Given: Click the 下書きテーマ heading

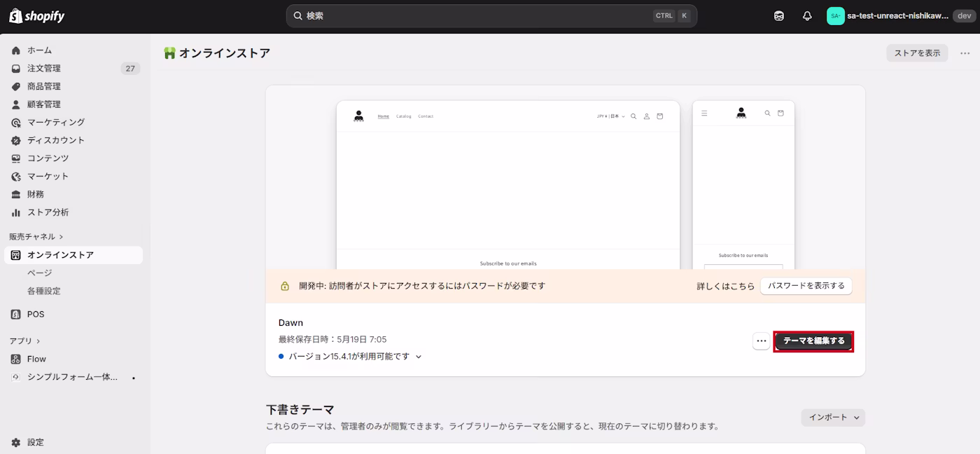Looking at the screenshot, I should click(x=300, y=410).
